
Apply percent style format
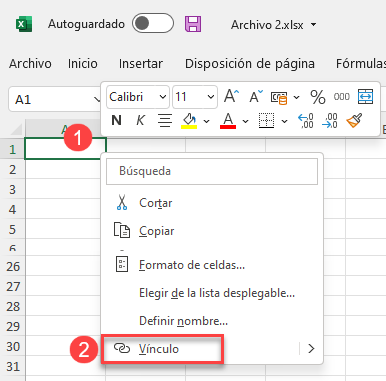318,97
